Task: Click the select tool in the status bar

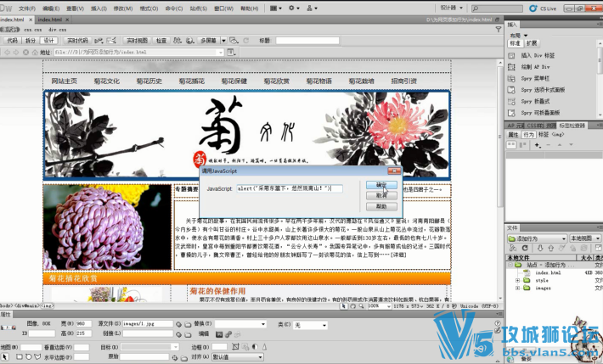Action: pos(343,306)
